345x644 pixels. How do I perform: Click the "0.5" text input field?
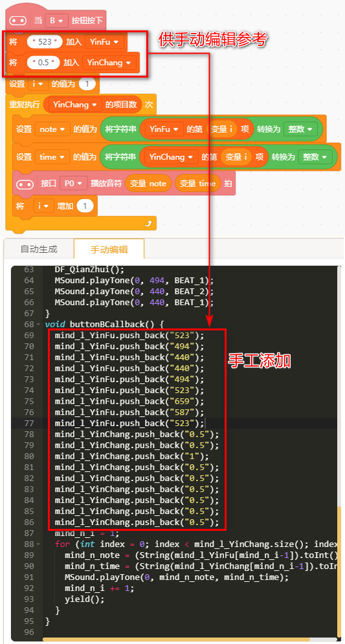(x=43, y=63)
